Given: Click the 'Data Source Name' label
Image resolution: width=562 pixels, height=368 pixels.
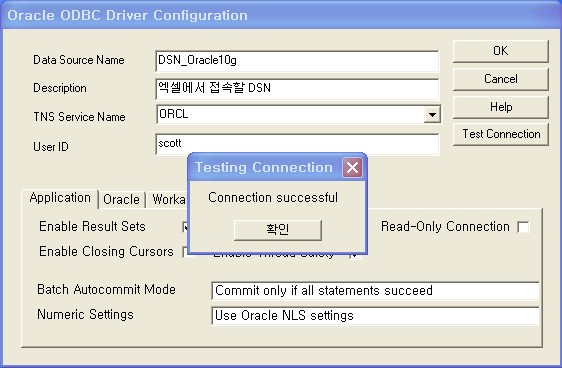Looking at the screenshot, I should click(79, 60).
